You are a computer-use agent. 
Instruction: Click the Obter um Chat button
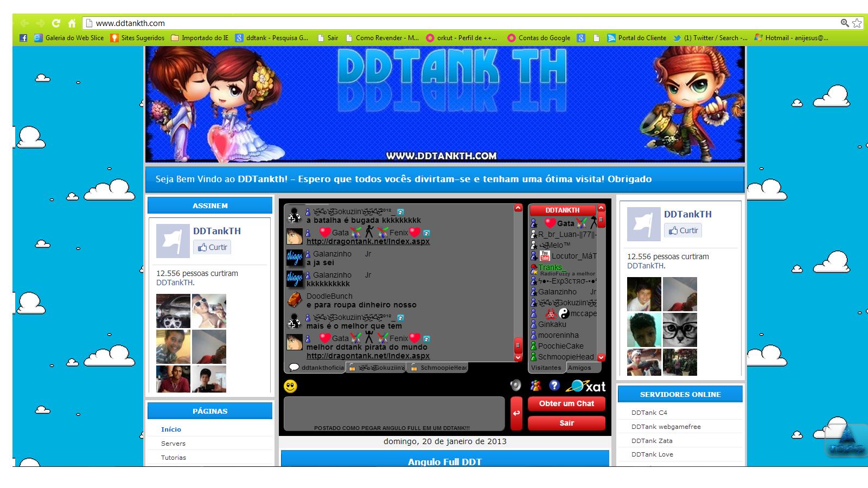(566, 403)
